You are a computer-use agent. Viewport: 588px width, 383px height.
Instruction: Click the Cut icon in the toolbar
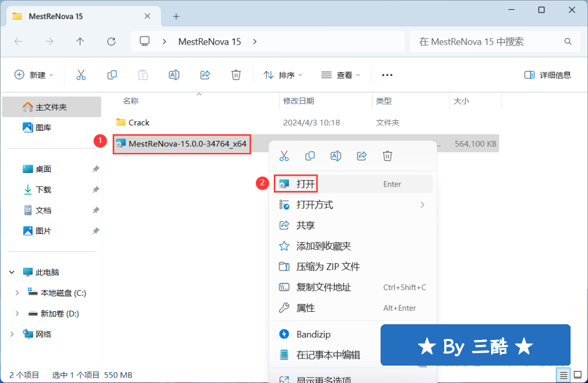coord(81,75)
